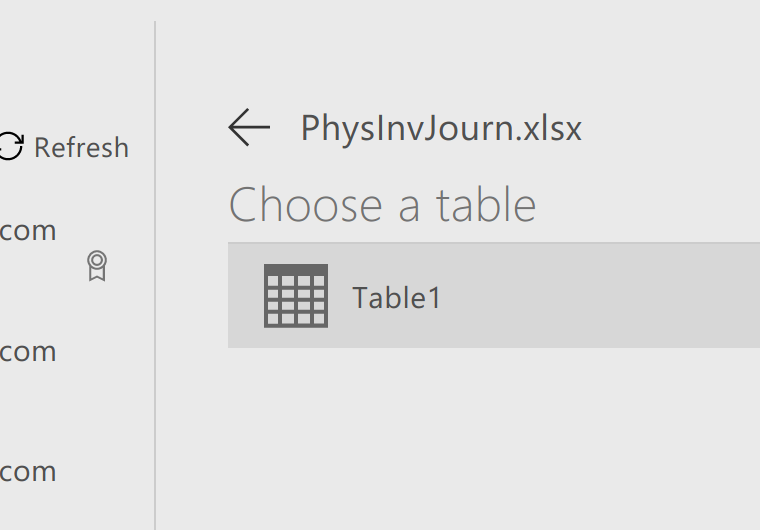Click the Choose a table heading
760x530 pixels.
(x=382, y=206)
